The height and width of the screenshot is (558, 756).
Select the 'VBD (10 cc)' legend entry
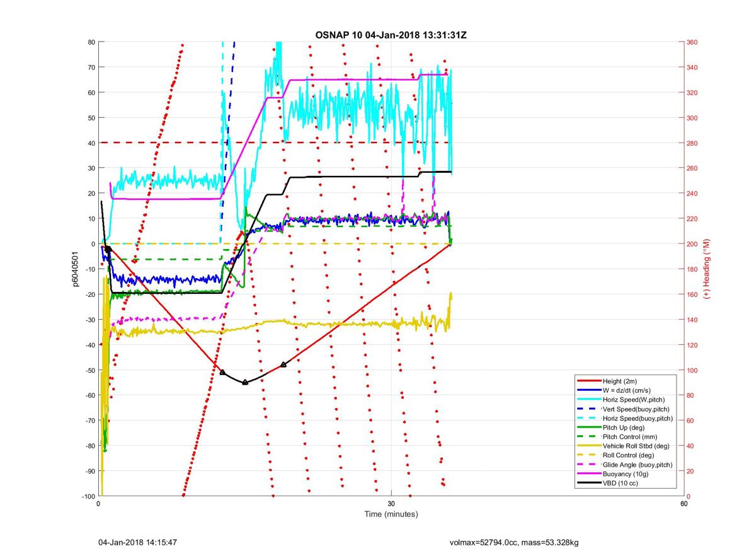tap(621, 483)
